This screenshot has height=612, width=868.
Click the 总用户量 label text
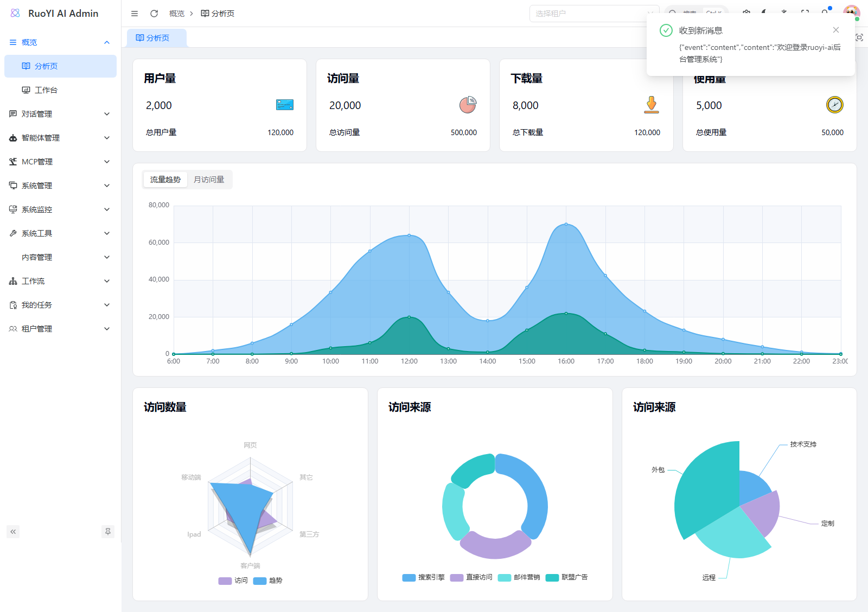click(x=161, y=132)
